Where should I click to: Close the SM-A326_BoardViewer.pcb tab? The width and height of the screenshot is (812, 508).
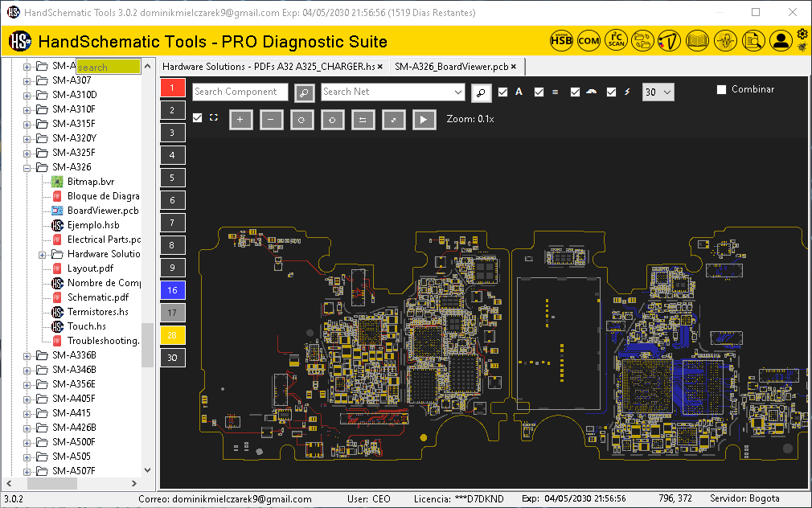pos(514,67)
